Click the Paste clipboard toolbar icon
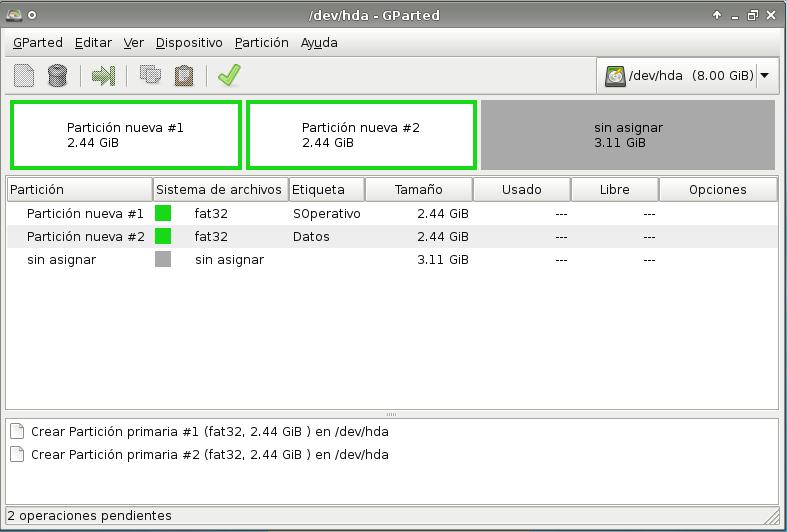787x532 pixels. click(x=184, y=76)
